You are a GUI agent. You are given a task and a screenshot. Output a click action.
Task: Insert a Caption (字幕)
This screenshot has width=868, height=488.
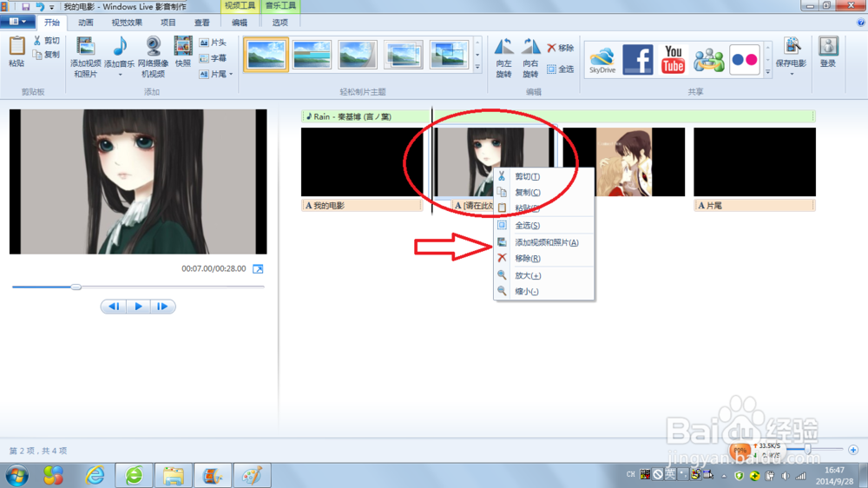pyautogui.click(x=214, y=58)
